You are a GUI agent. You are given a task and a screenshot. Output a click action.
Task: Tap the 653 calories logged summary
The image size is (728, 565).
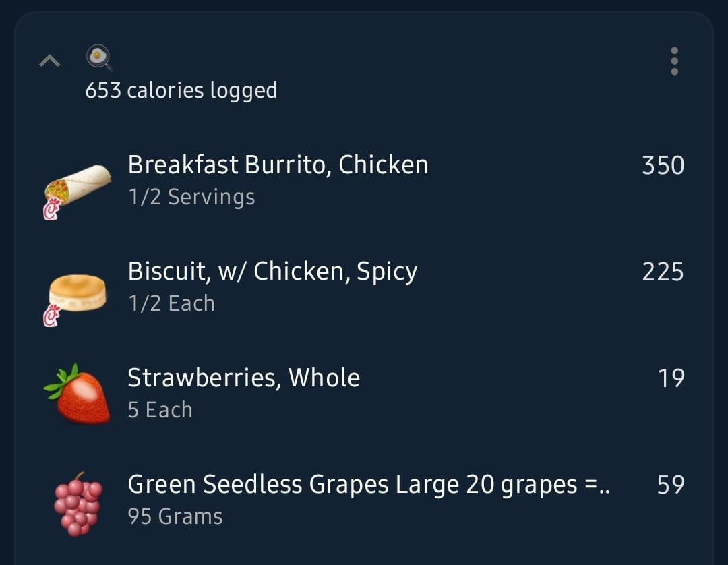(181, 90)
